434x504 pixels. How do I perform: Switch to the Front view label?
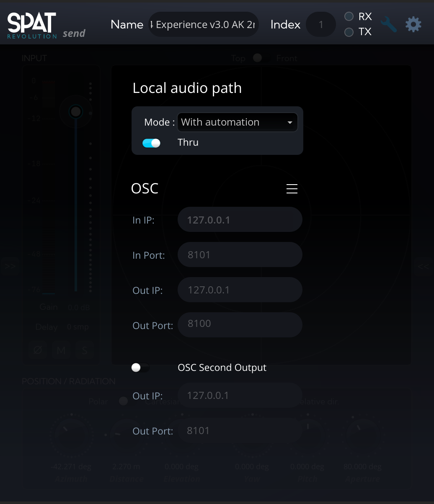click(x=287, y=58)
